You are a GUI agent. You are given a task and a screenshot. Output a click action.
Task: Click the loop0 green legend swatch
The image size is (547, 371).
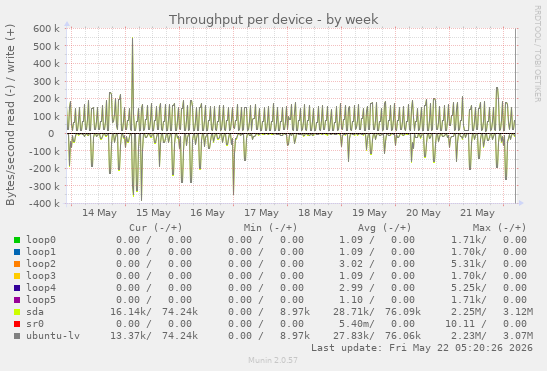tap(17, 240)
